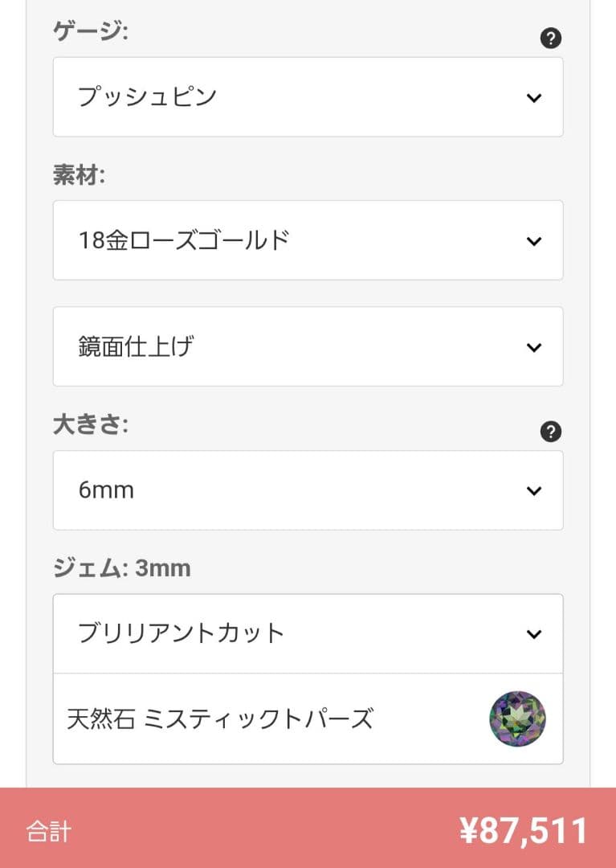Tap the 合計 total label
Viewport: 616px width, 868px height.
point(48,831)
